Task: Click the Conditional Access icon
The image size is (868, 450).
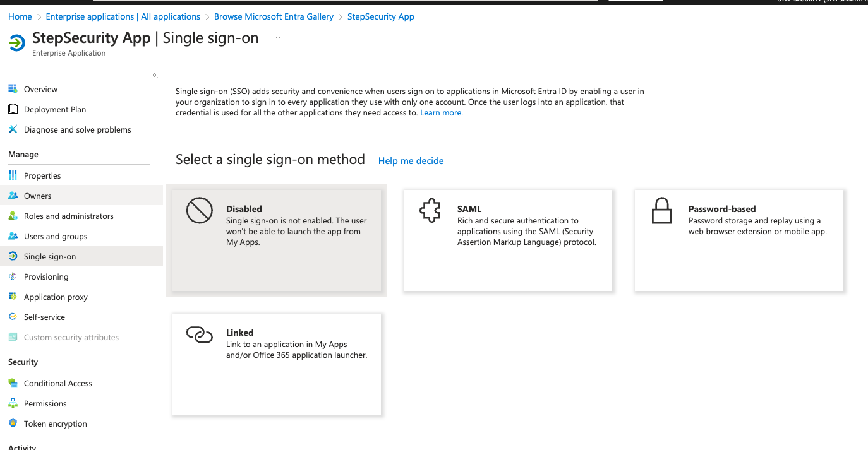Action: (x=13, y=383)
